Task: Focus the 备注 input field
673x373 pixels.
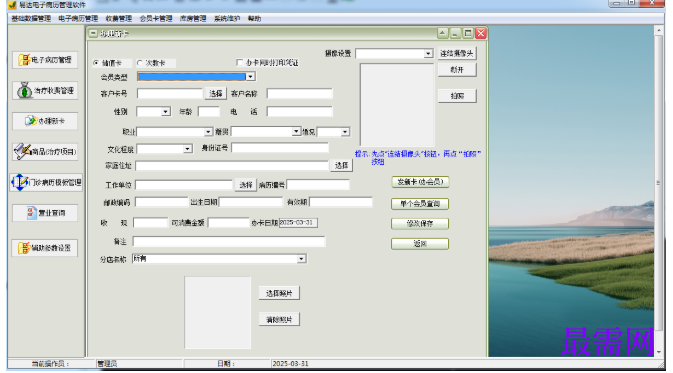Action: pyautogui.click(x=229, y=242)
